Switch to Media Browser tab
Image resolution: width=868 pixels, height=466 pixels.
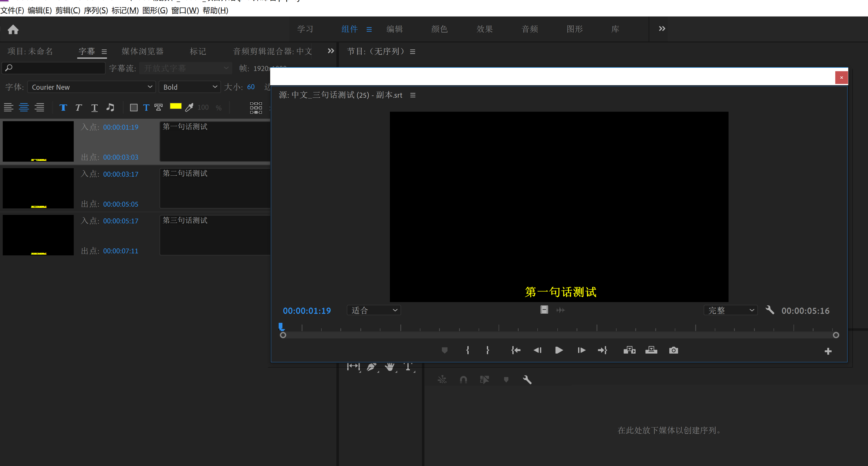pyautogui.click(x=142, y=51)
